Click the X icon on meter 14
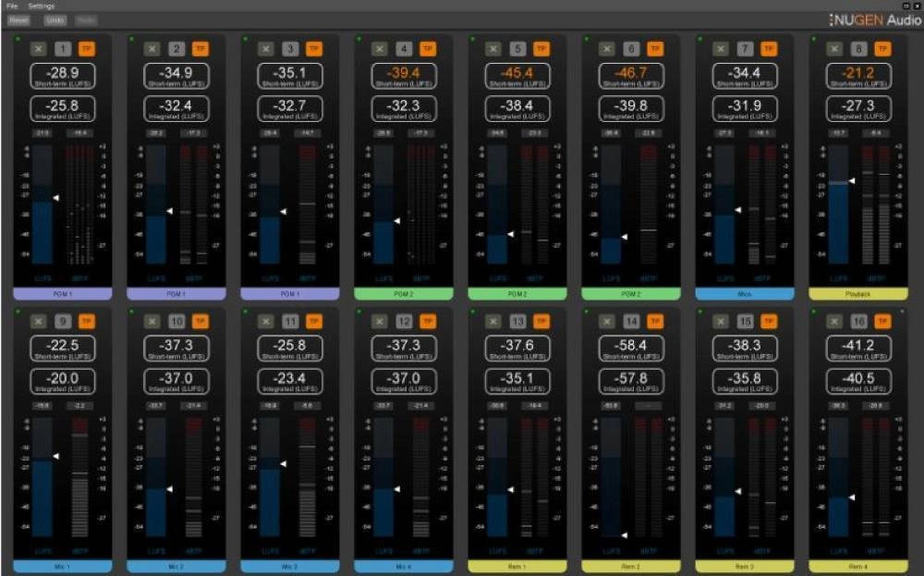This screenshot has height=576, width=924. [x=607, y=322]
